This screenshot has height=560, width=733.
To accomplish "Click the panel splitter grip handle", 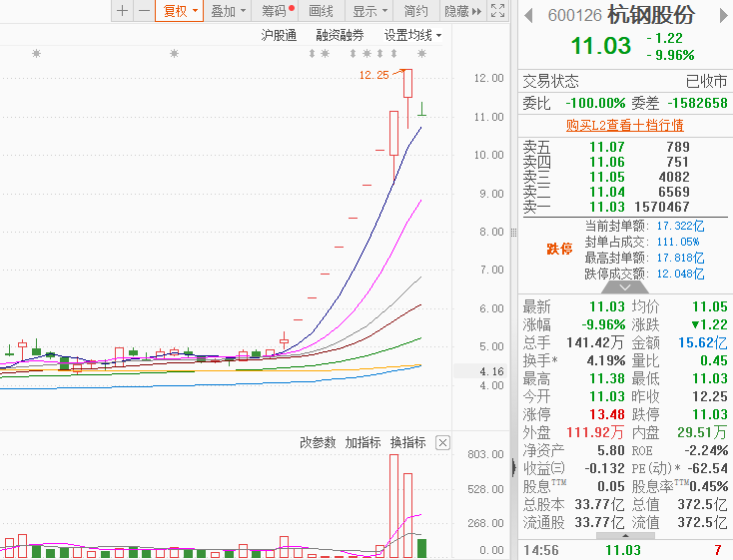I will click(x=513, y=233).
